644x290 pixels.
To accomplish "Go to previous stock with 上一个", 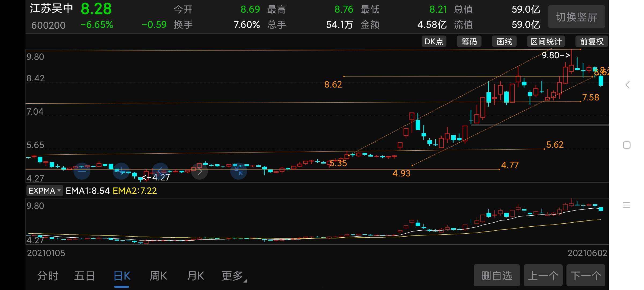I will 543,275.
